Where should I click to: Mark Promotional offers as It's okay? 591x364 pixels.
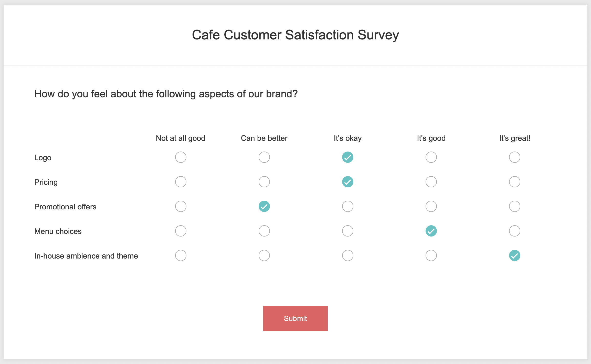(348, 206)
